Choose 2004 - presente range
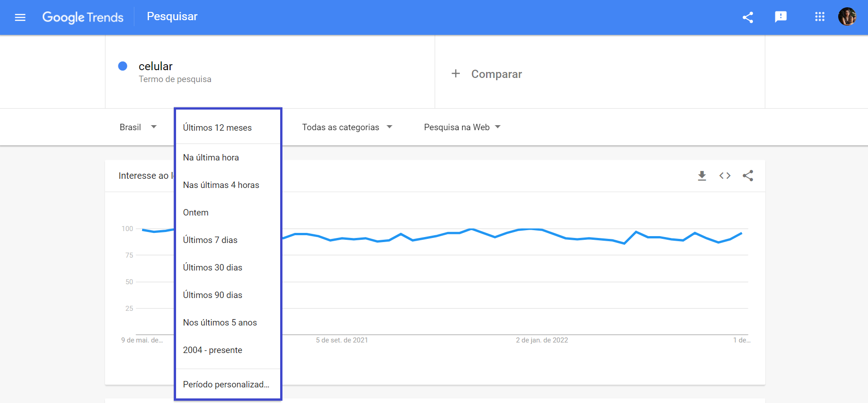This screenshot has height=403, width=868. click(228, 350)
